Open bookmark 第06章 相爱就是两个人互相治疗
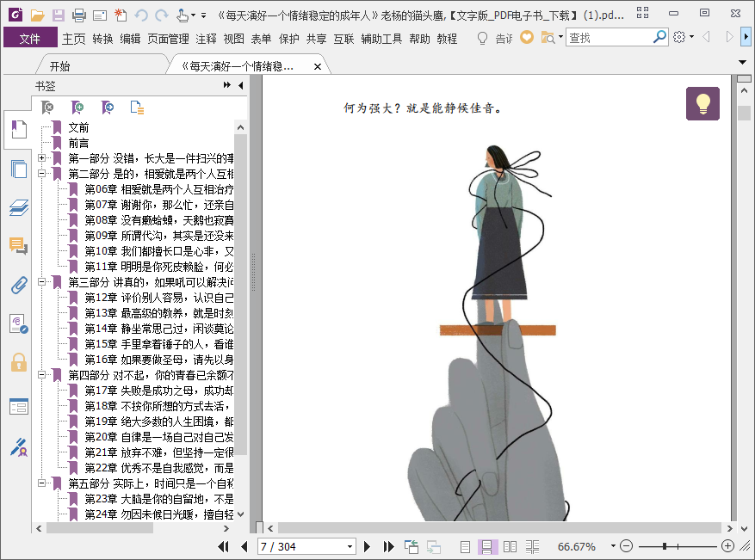755x560 pixels. (159, 189)
